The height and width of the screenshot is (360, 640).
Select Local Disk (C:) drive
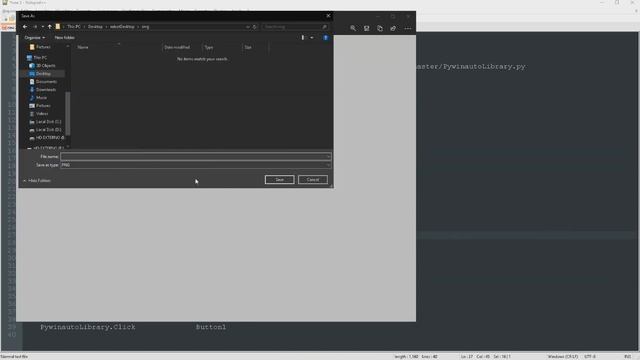(x=48, y=122)
